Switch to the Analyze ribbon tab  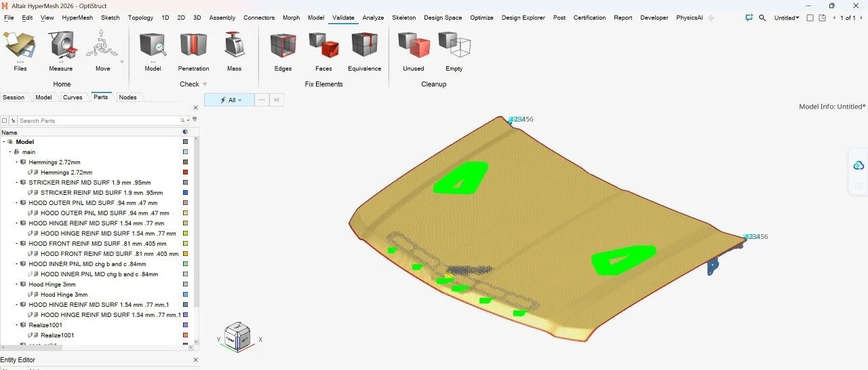[x=373, y=18]
